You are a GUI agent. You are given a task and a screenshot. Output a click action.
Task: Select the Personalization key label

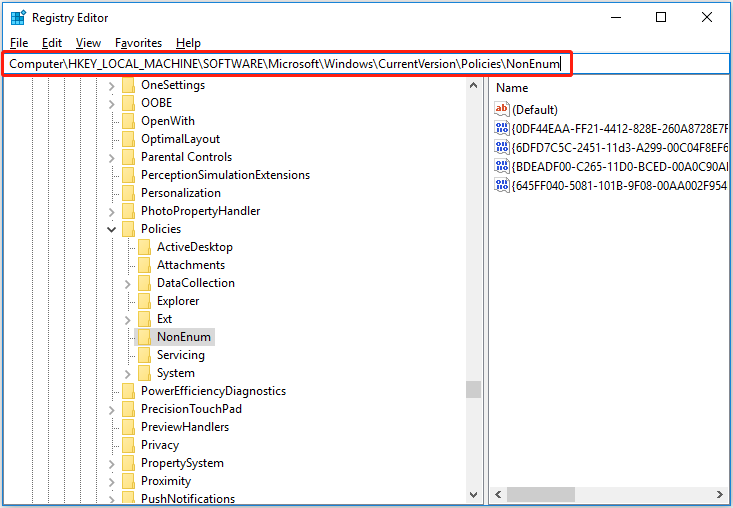(181, 193)
